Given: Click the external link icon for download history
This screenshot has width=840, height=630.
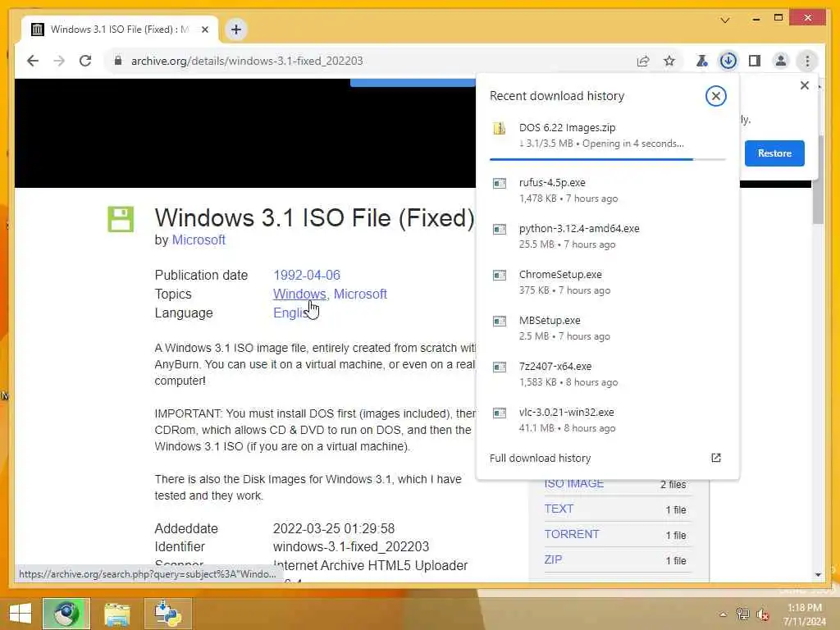Looking at the screenshot, I should point(715,458).
